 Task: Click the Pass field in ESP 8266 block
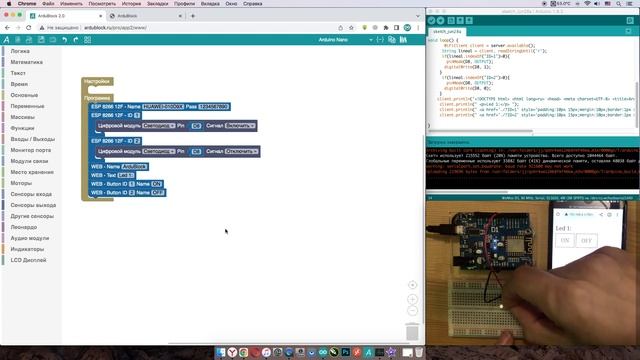213,107
